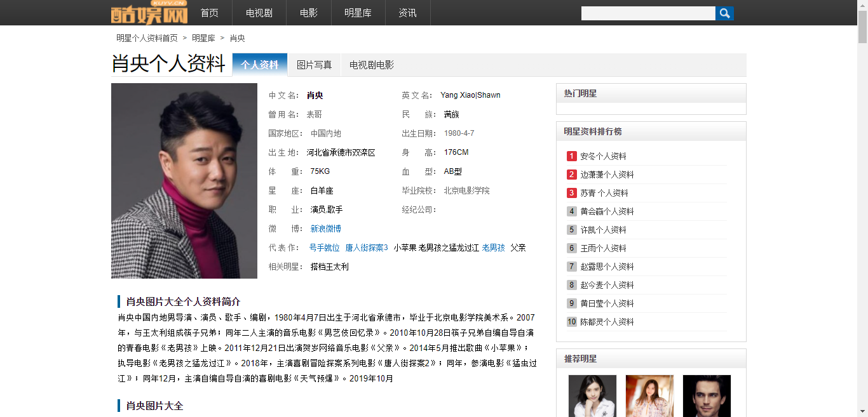Open the 首页 navigation menu item
The height and width of the screenshot is (417, 868).
click(209, 13)
